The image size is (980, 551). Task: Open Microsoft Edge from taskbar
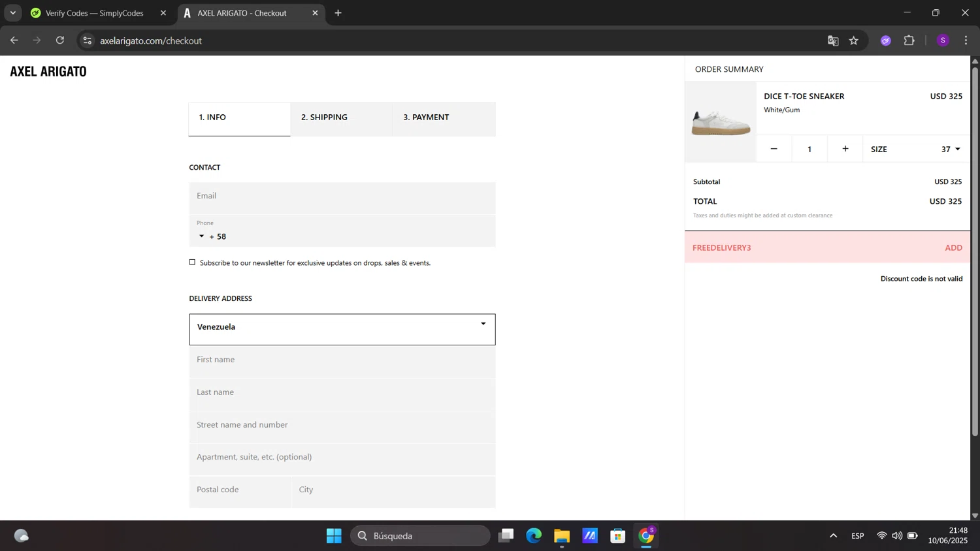[534, 536]
